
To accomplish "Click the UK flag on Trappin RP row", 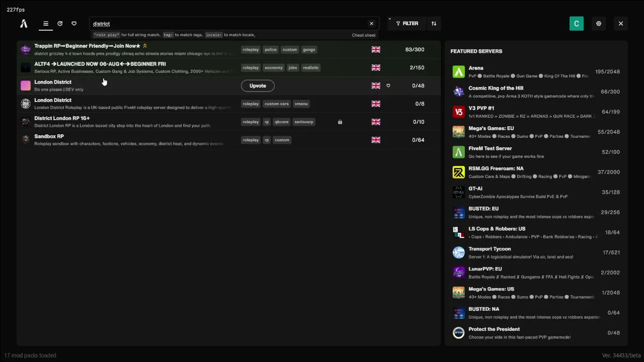I will click(376, 49).
